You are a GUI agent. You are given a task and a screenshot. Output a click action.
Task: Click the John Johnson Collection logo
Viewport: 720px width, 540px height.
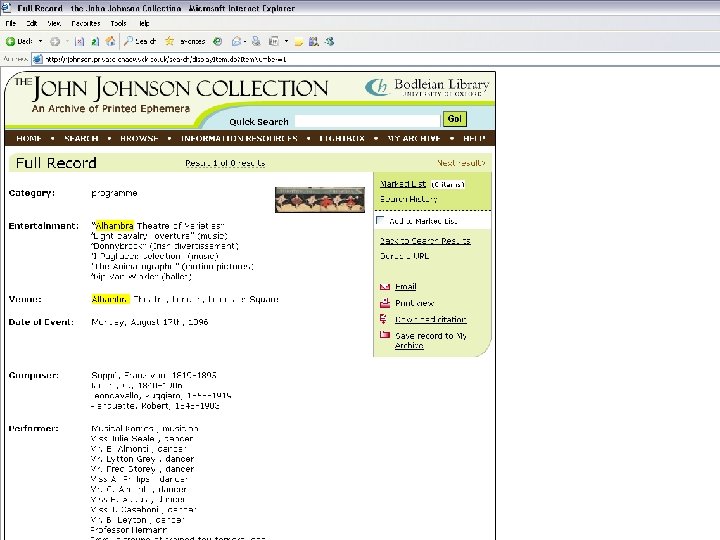pos(171,89)
